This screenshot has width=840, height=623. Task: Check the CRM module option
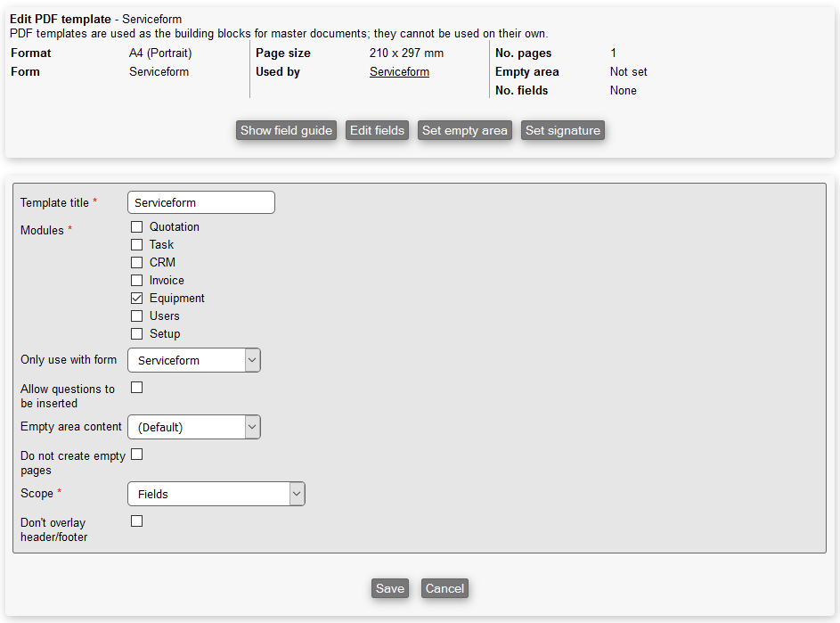click(x=137, y=262)
